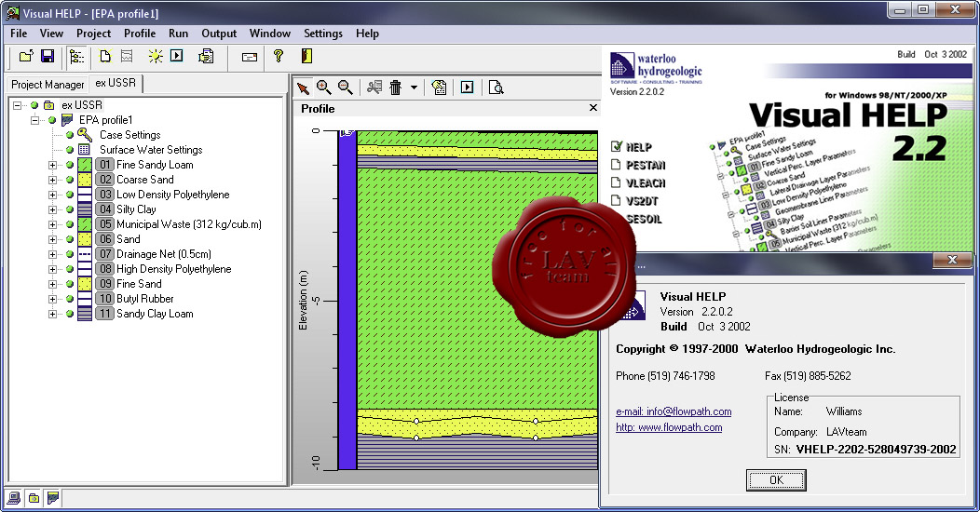This screenshot has width=980, height=512.
Task: Close the About dialog with its X button
Action: [x=952, y=261]
